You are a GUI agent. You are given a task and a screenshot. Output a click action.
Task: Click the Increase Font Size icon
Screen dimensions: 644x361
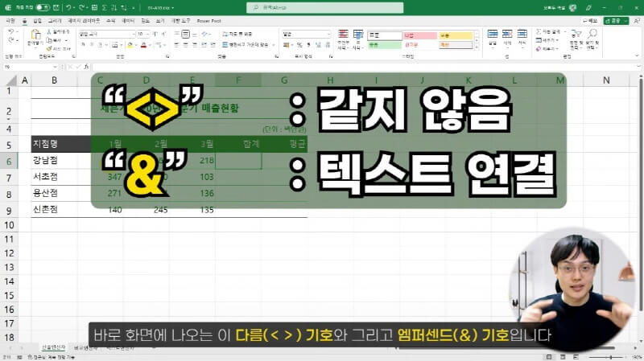[155, 34]
